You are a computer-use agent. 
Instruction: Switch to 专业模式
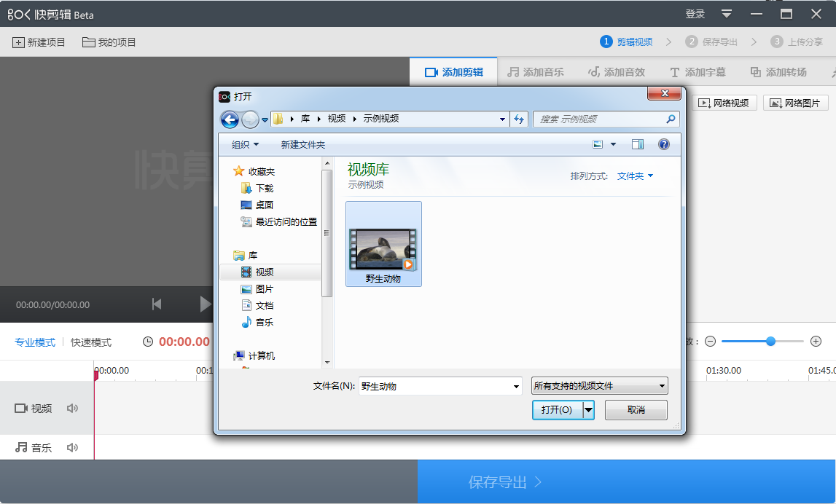[x=35, y=342]
